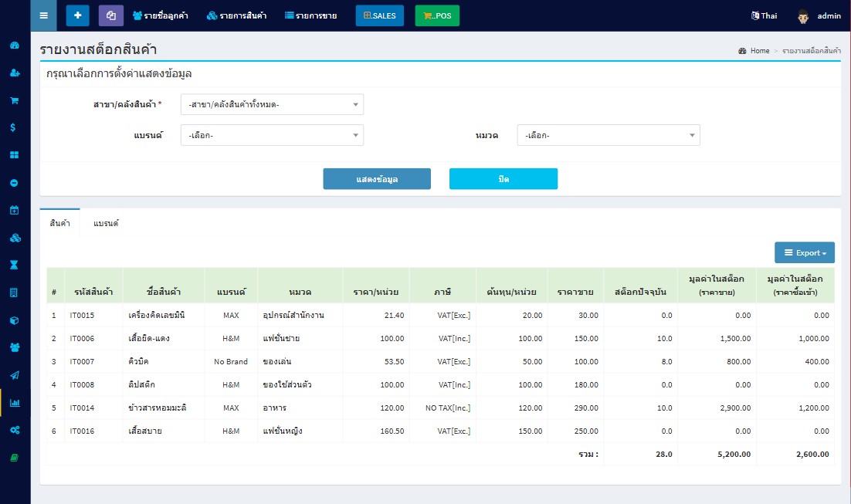Open the stacked cubes sidebar icon

(15, 238)
